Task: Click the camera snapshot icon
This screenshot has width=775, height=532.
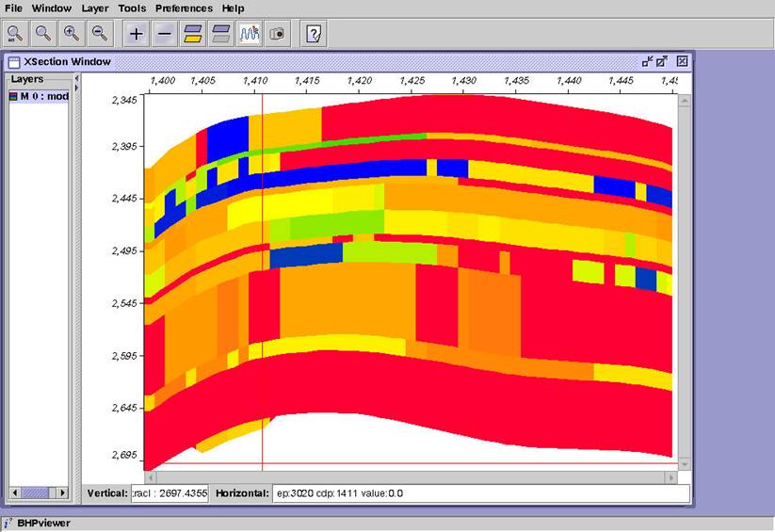Action: pos(277,34)
